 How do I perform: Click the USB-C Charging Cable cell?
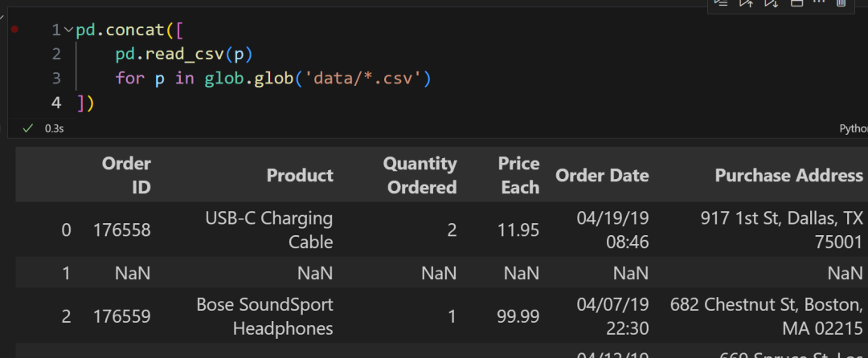(268, 230)
